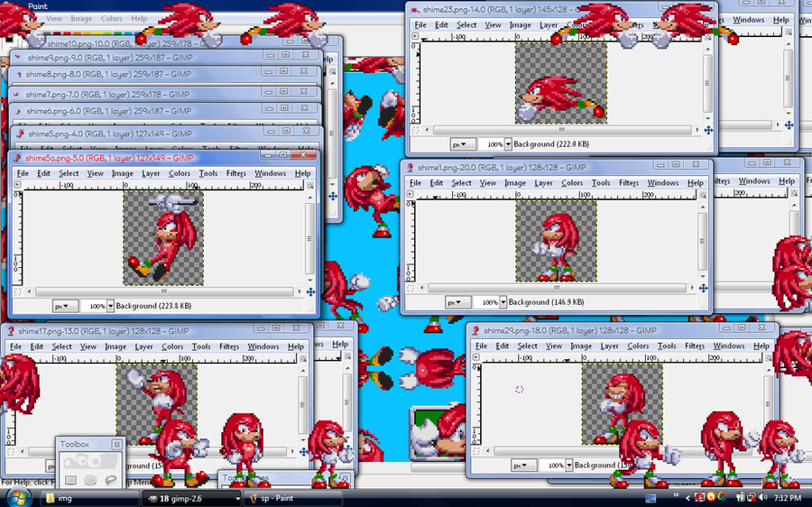Viewport: 812px width, 507px height.
Task: Toggle Quick Mask in shime29.png window
Action: [x=475, y=451]
